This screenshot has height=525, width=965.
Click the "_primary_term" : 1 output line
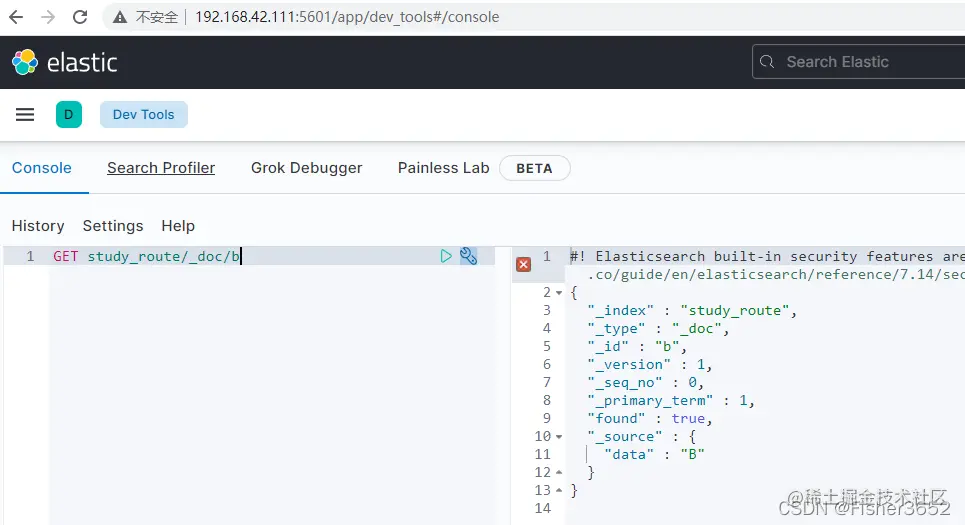coord(671,401)
